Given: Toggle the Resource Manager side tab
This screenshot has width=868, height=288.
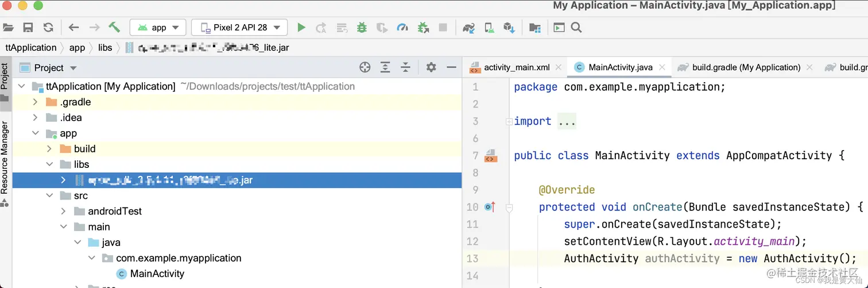Looking at the screenshot, I should click(x=5, y=164).
